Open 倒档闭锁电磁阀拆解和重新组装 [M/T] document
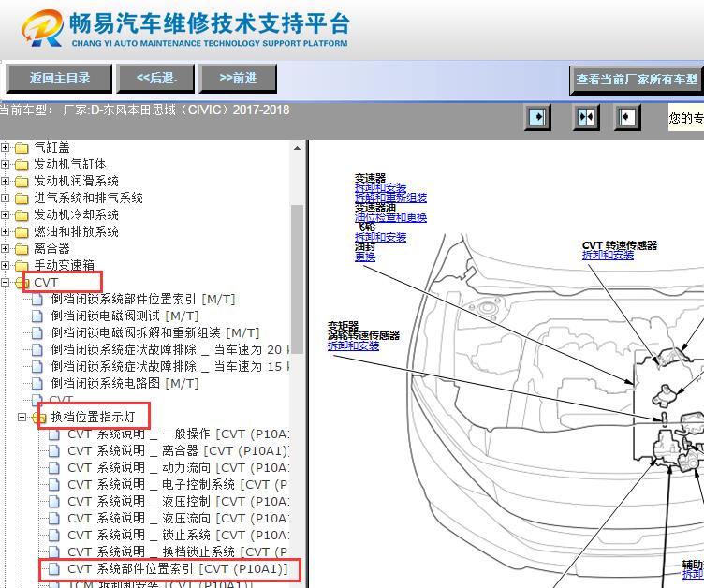 click(x=154, y=332)
